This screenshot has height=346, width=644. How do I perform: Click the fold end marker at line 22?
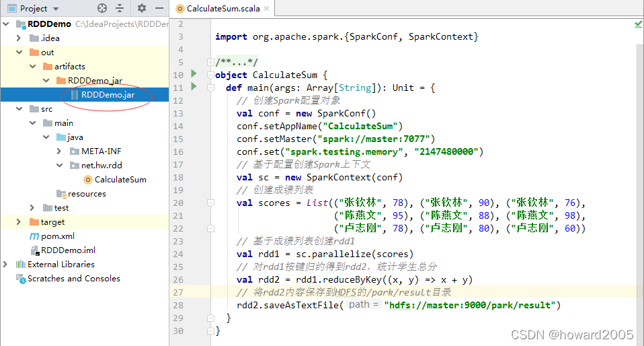[x=210, y=228]
